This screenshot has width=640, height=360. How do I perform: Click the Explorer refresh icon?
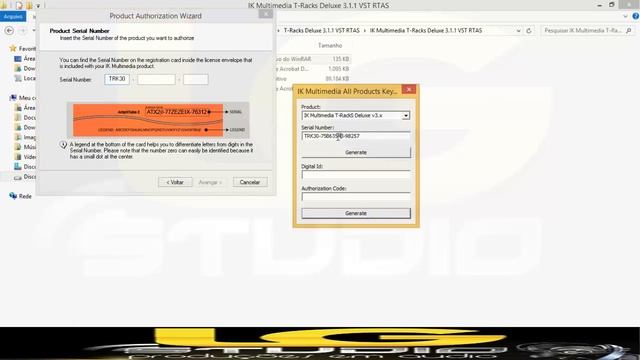[x=529, y=31]
